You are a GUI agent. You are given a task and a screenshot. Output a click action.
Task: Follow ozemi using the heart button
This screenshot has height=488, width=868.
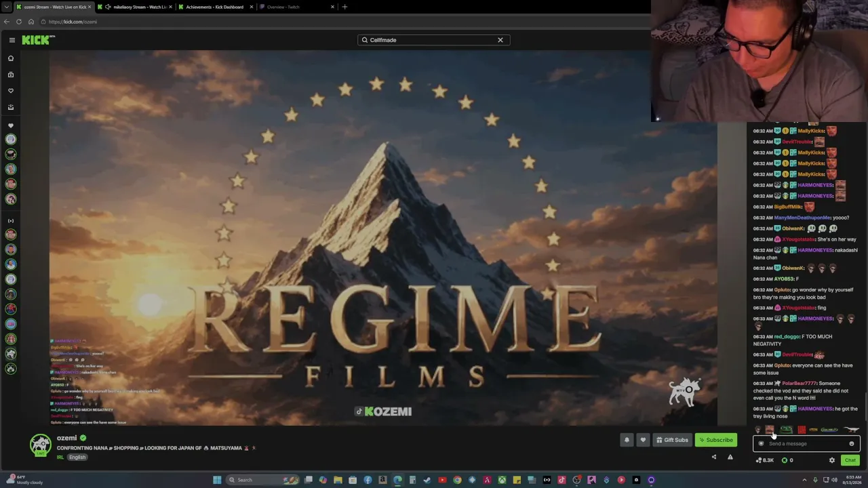[643, 440]
